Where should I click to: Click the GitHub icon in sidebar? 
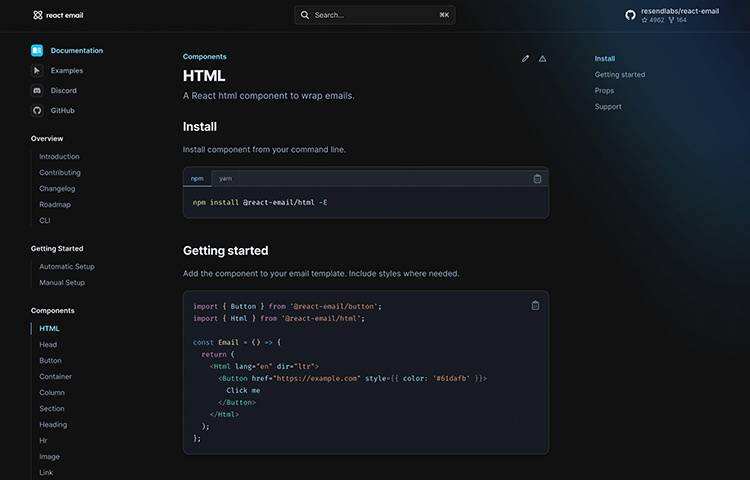pyautogui.click(x=37, y=110)
